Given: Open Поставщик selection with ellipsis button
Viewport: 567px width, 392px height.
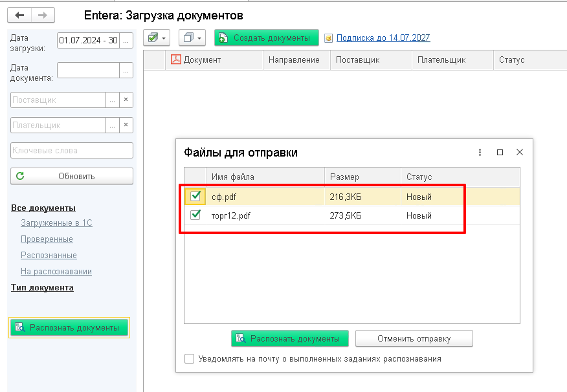Looking at the screenshot, I should (112, 100).
